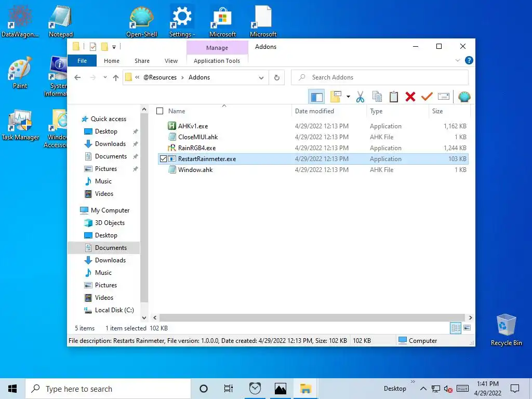Screen dimensions: 532x399
Task: Expand the taskbar Desktop toolbar chevron
Action: [413, 382]
